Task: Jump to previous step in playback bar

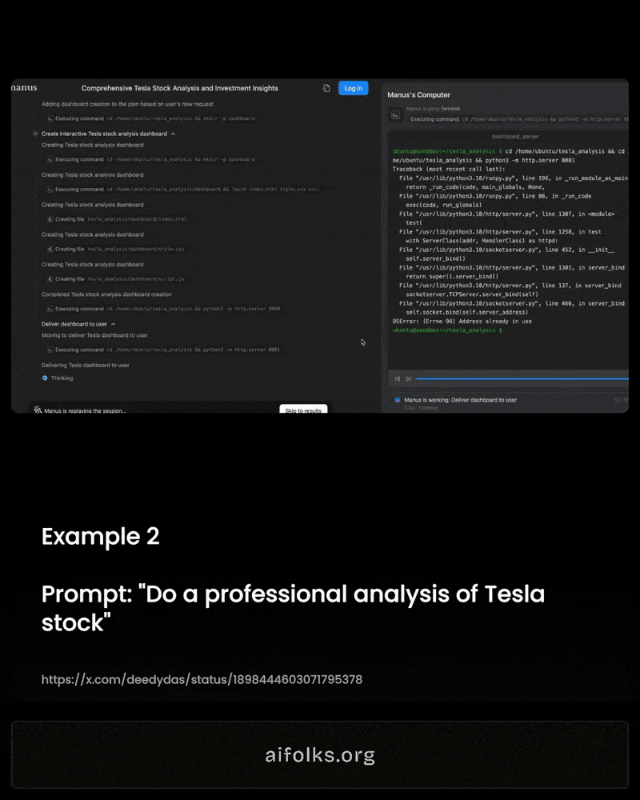Action: [x=398, y=379]
